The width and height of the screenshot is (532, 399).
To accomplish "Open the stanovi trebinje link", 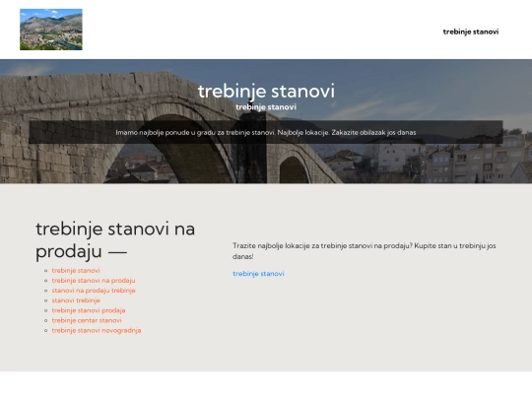I will 76,300.
